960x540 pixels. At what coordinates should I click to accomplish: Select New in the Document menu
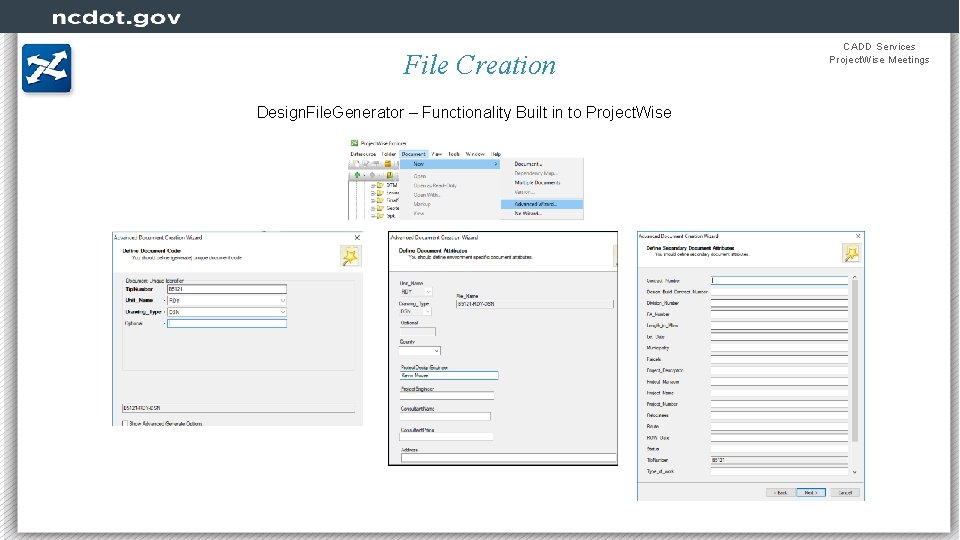point(450,164)
